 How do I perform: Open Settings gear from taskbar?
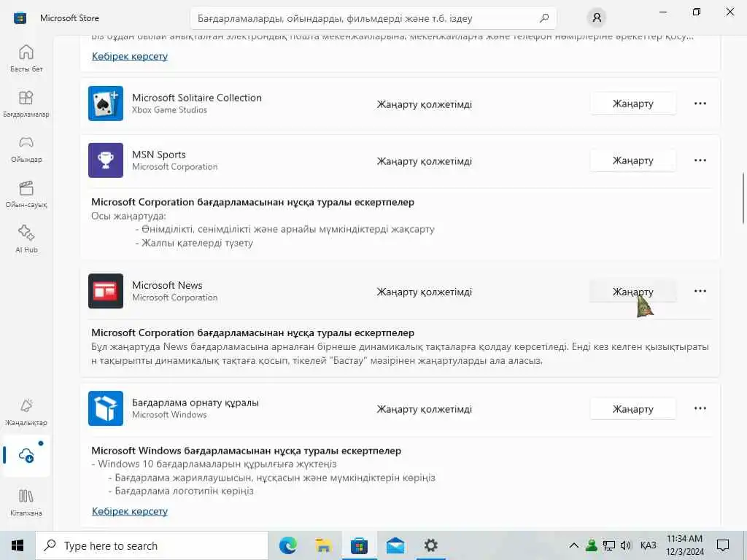pyautogui.click(x=430, y=545)
